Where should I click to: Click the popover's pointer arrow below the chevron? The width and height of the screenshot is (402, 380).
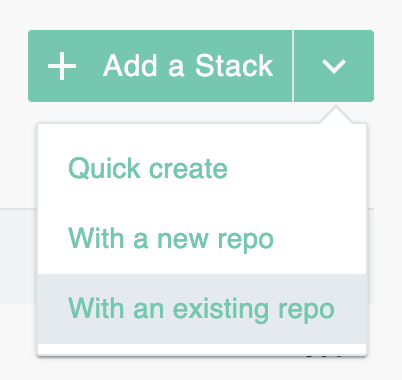click(x=336, y=115)
